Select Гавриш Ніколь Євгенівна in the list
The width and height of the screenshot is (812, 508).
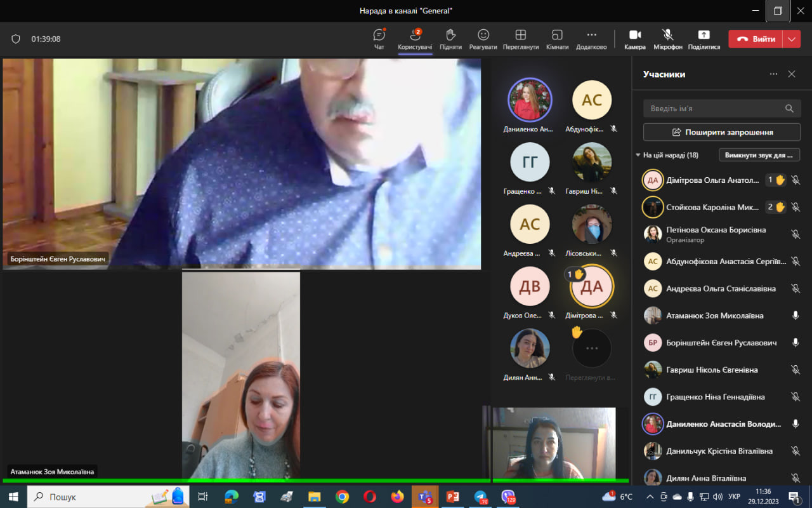click(x=722, y=370)
